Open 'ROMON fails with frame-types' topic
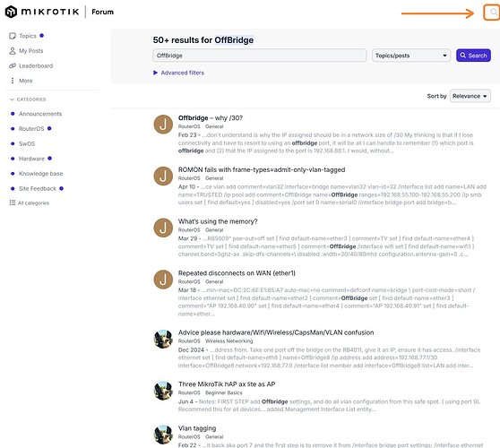The height and width of the screenshot is (448, 500). pyautogui.click(x=262, y=169)
